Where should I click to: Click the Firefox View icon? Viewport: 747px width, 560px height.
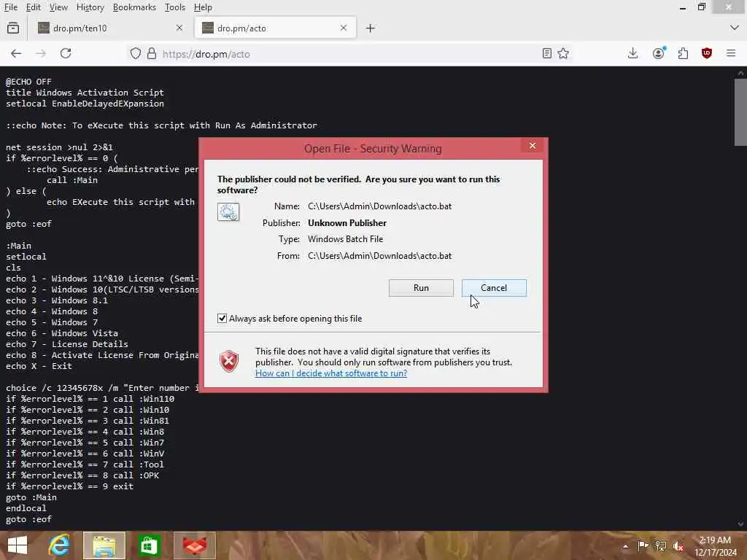pos(13,28)
